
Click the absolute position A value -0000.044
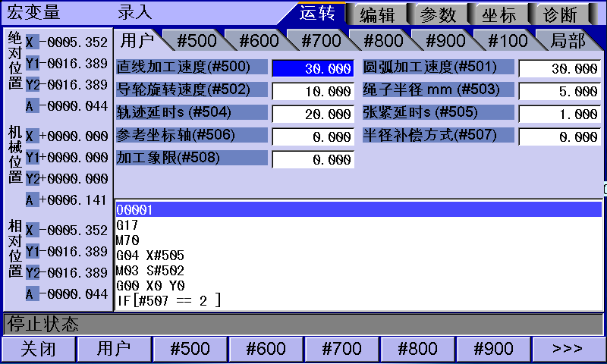(x=74, y=105)
